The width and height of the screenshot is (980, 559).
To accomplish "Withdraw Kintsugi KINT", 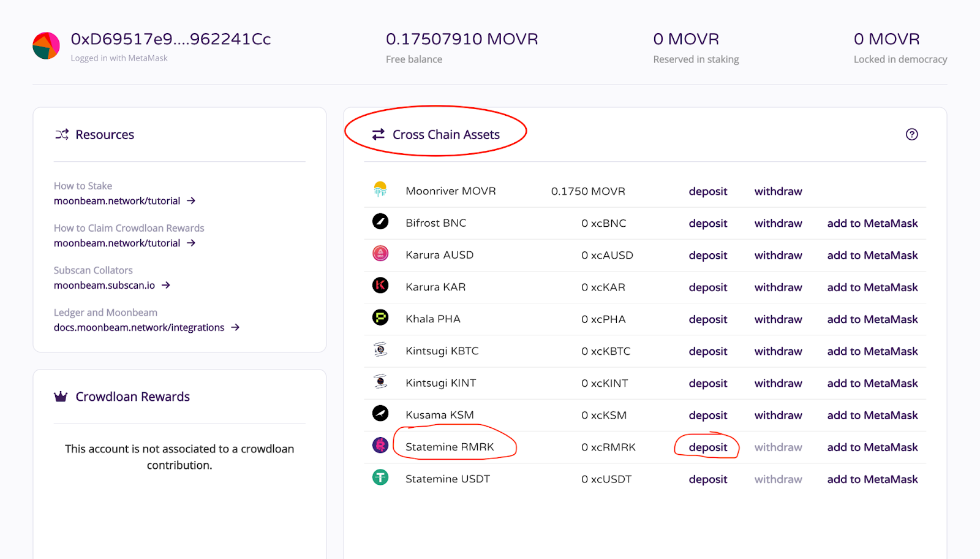I will pos(778,383).
